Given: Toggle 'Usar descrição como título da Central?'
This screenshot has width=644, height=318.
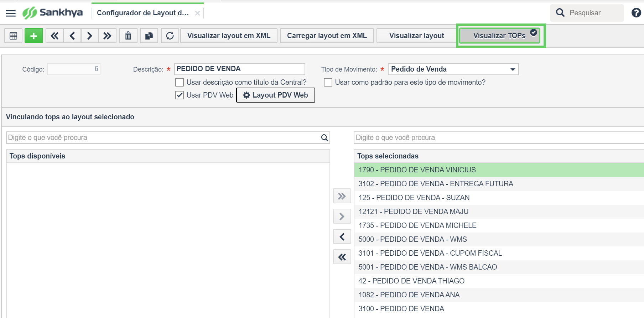Looking at the screenshot, I should (x=180, y=82).
